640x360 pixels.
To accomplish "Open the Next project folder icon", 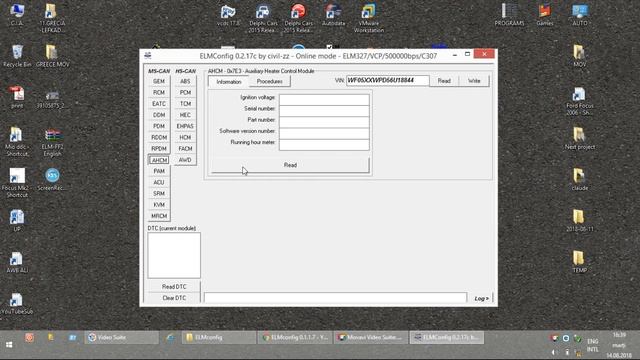I will tap(580, 139).
